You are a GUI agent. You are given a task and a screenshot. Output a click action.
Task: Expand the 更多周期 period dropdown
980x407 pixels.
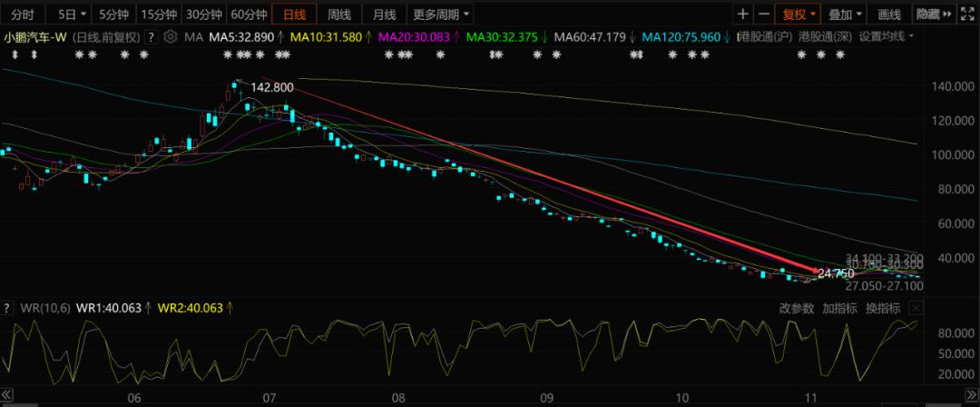(441, 15)
